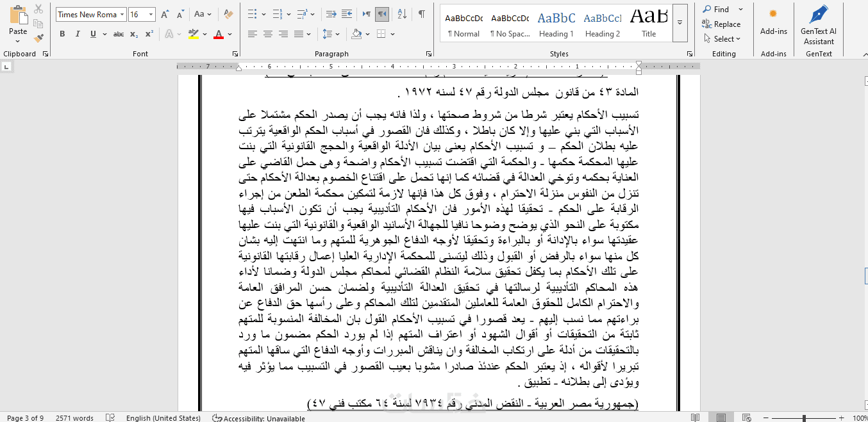The width and height of the screenshot is (868, 422).
Task: Align text to the left
Action: [253, 34]
